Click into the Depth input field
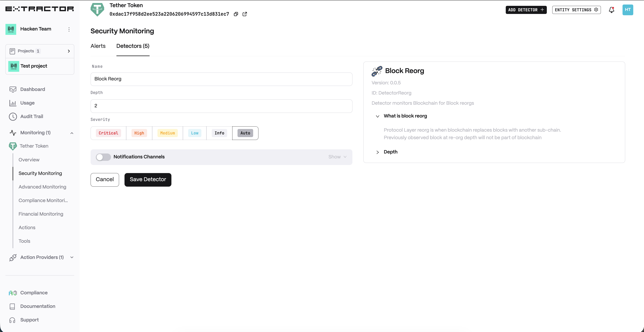Viewport: 644px width, 332px height. coord(221,106)
